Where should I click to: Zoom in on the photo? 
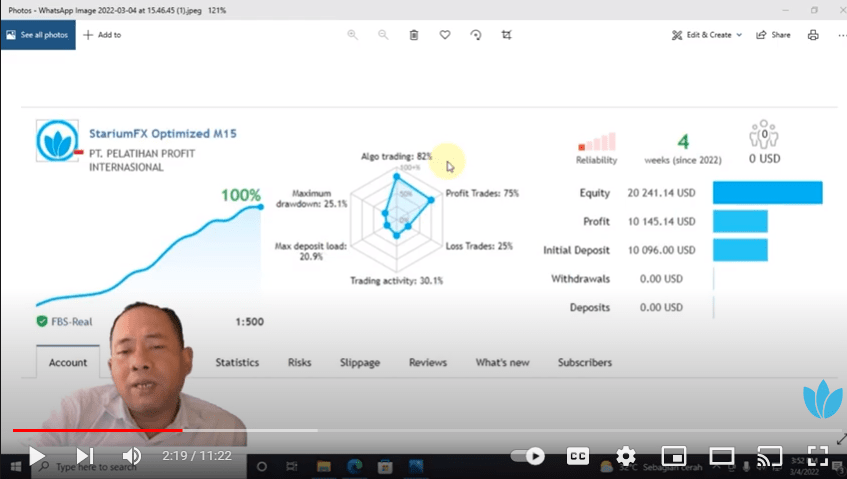tap(352, 35)
